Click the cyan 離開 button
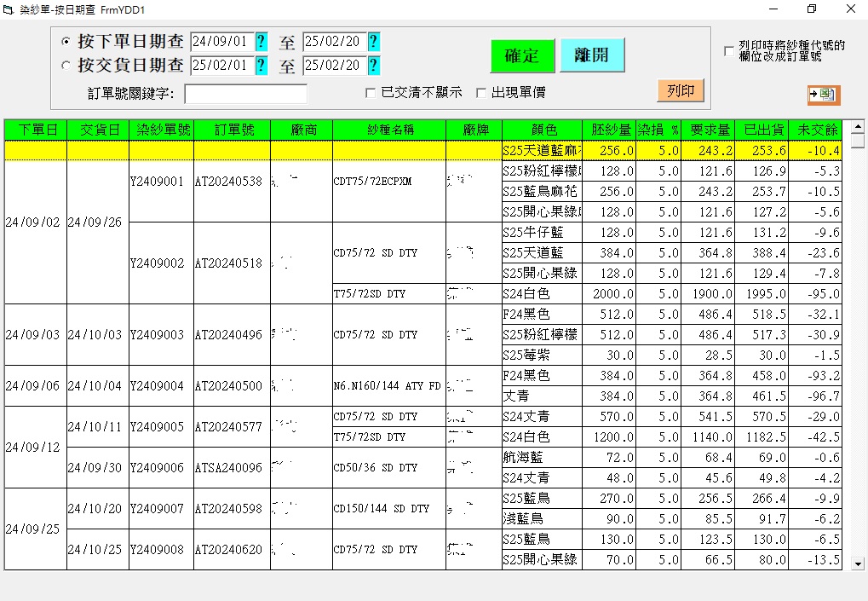 pyautogui.click(x=592, y=55)
